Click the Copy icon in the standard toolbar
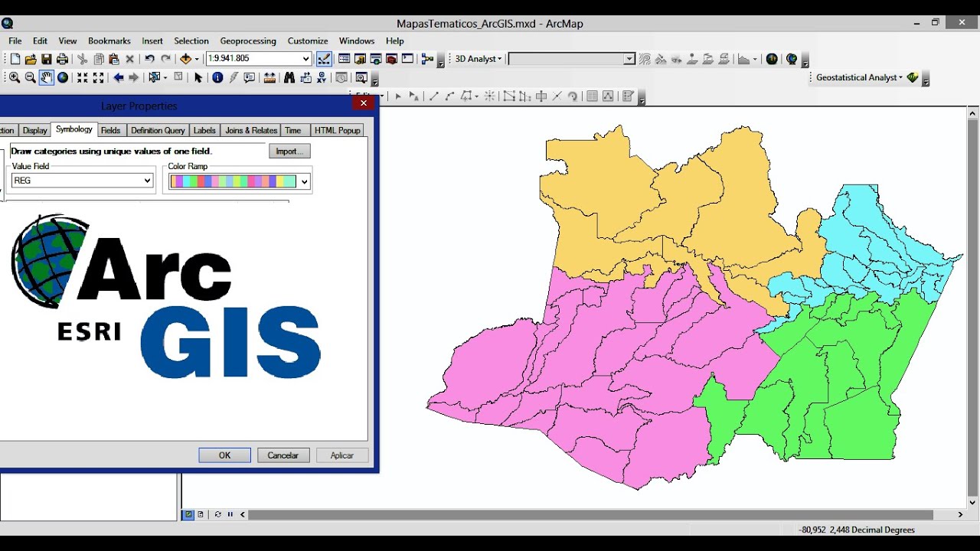Screen dimensions: 980x551 coord(99,59)
